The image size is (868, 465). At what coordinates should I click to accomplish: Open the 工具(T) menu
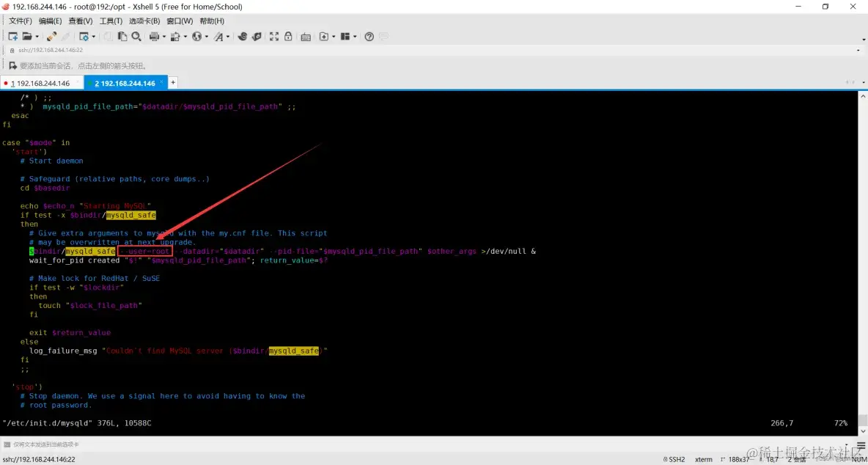tap(111, 21)
